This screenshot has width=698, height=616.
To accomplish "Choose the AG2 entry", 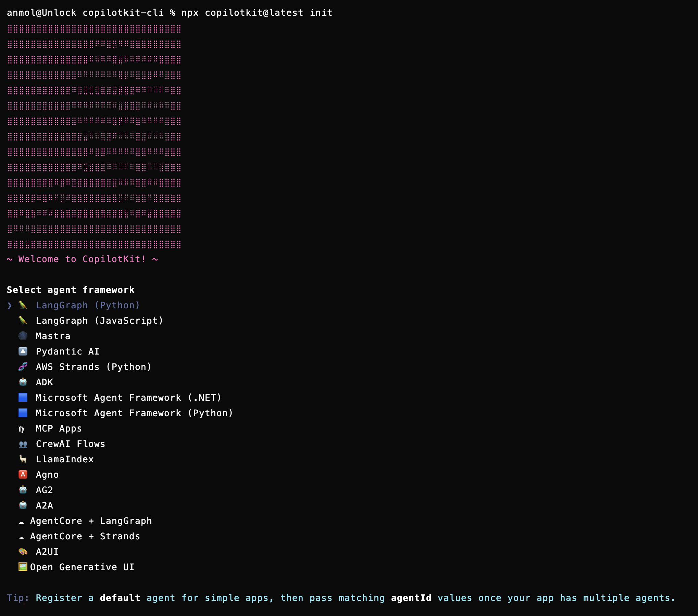I will (45, 490).
